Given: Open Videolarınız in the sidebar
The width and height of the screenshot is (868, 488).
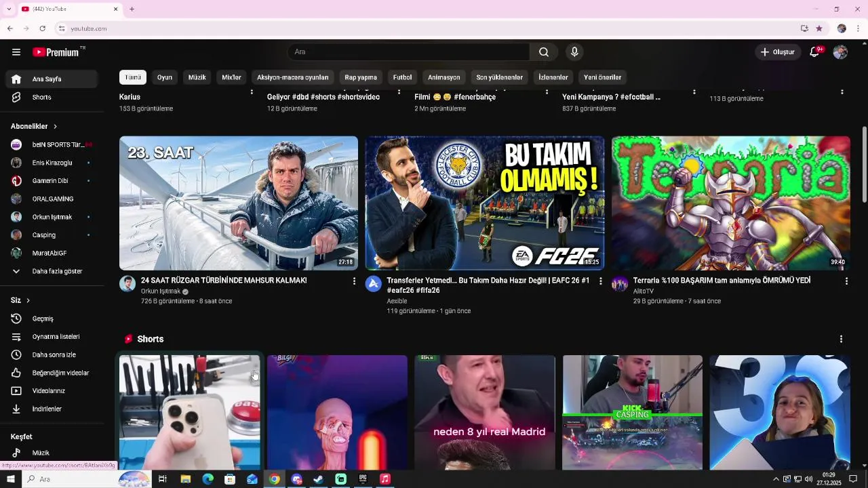Looking at the screenshot, I should coord(52,391).
